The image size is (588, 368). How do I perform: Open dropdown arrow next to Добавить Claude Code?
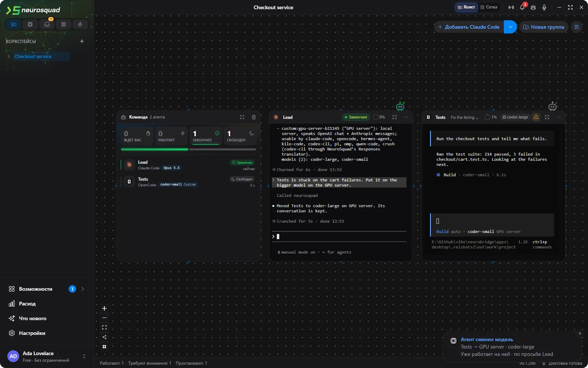tap(510, 27)
